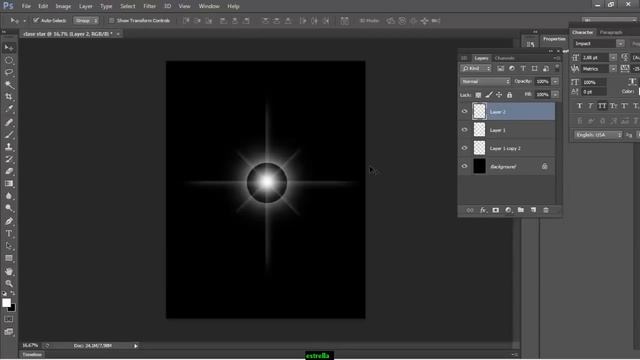Image resolution: width=640 pixels, height=360 pixels.
Task: Click the Add layer style fx icon
Action: coord(483,210)
